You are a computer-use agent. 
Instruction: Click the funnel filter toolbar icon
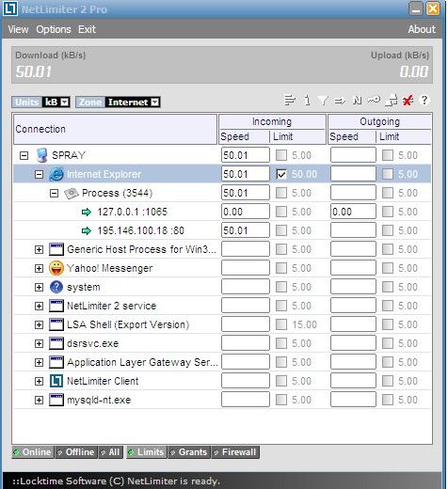323,101
